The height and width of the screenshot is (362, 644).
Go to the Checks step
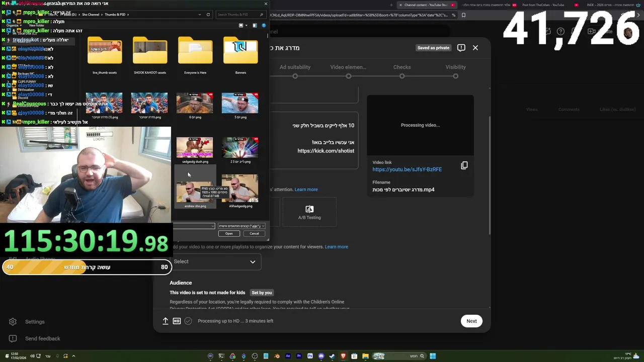402,67
